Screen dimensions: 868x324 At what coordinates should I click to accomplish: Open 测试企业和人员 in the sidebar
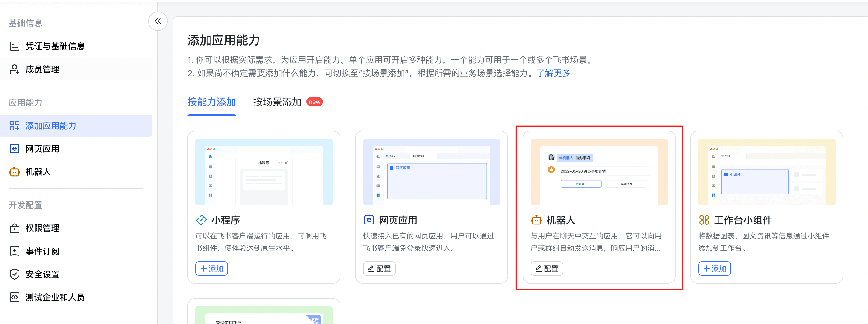[76, 297]
